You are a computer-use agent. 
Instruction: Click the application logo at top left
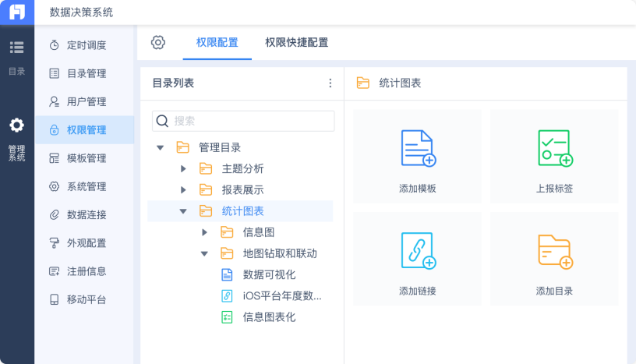[x=17, y=12]
